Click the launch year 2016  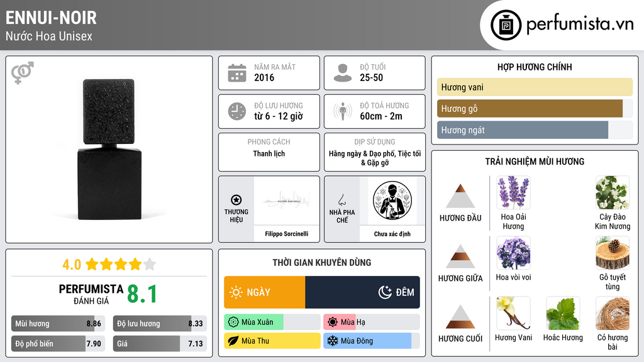click(x=264, y=77)
